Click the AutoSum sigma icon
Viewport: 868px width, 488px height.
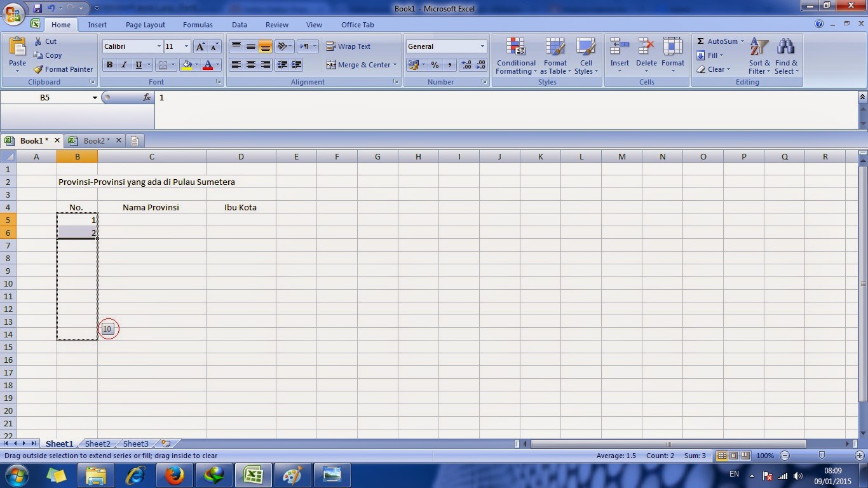(700, 41)
